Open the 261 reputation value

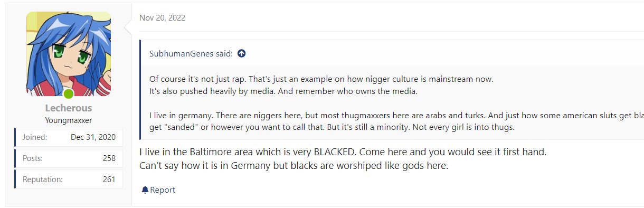point(109,179)
